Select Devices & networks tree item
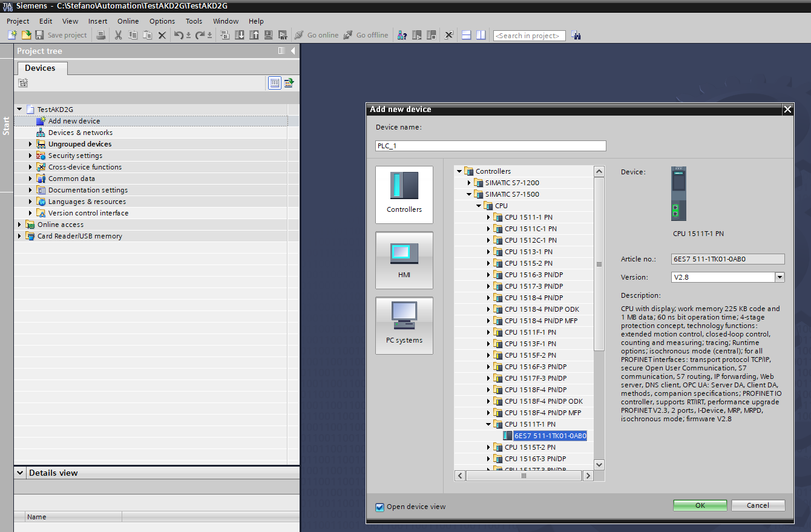The image size is (811, 532). coord(80,133)
